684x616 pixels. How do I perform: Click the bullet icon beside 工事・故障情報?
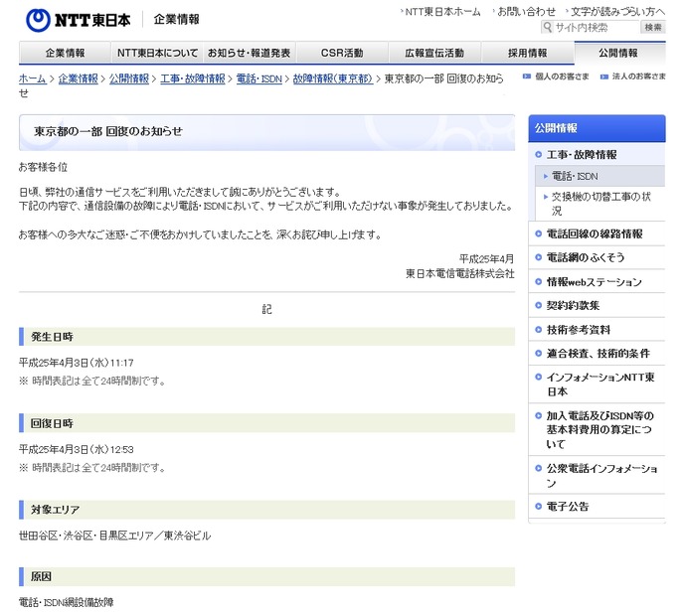538,154
